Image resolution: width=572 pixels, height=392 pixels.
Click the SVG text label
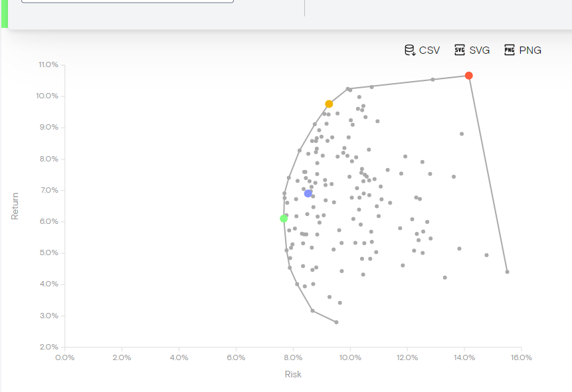(x=480, y=50)
